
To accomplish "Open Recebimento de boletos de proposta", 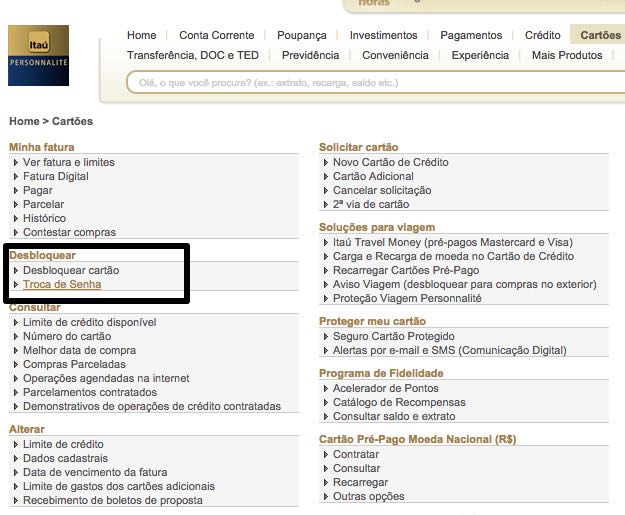I will point(113,500).
